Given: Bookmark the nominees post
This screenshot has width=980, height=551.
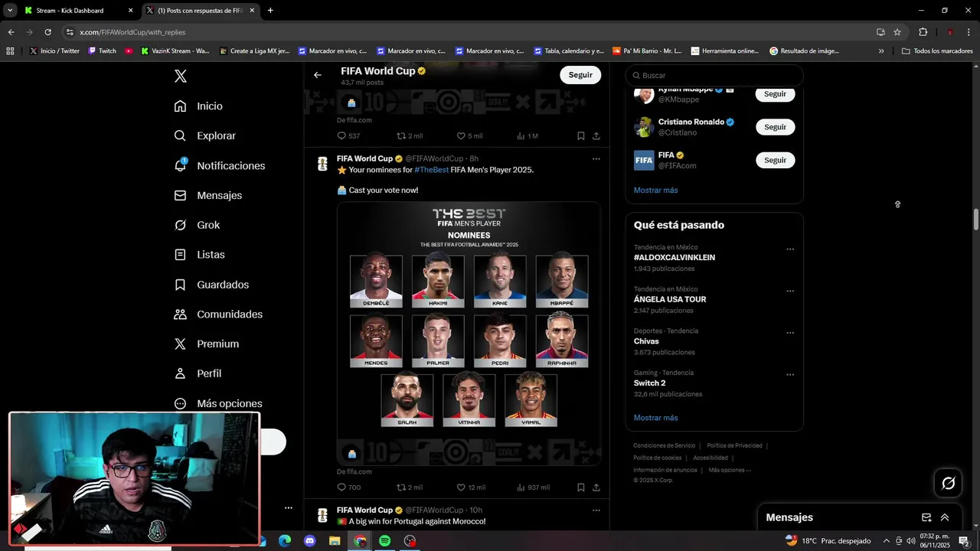Looking at the screenshot, I should tap(581, 487).
